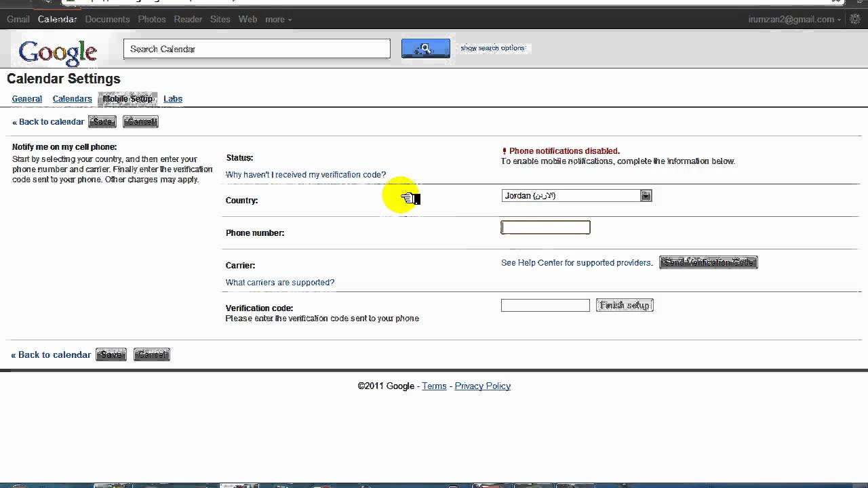Viewport: 868px width, 488px height.
Task: Open the Terms link in the footer
Action: (434, 386)
